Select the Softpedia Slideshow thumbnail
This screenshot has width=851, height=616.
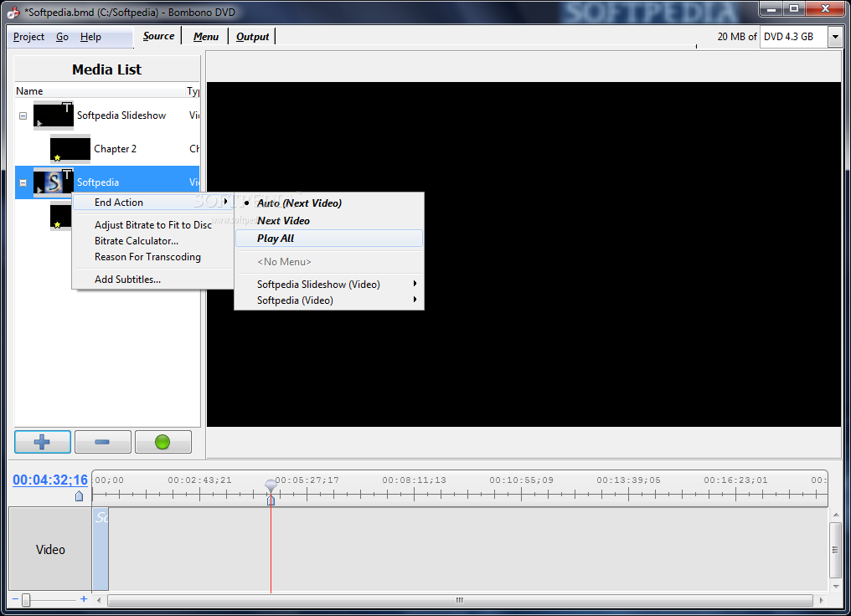(54, 116)
